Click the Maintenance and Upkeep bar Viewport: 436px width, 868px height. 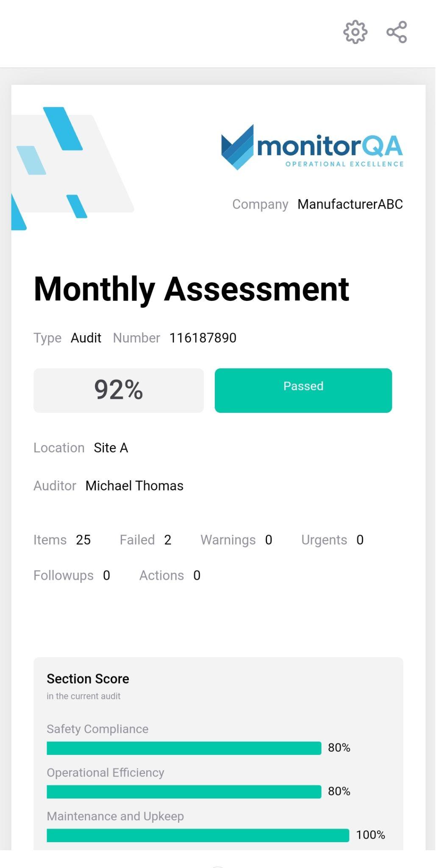point(198,835)
